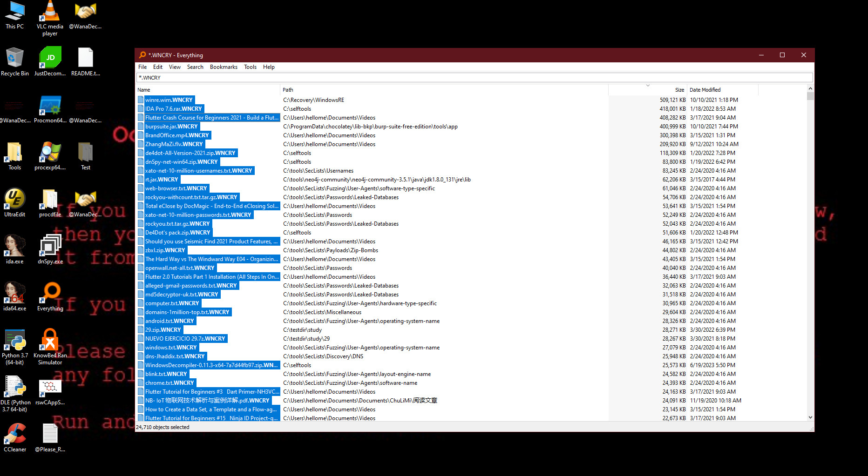Select the Recycle Bin desktop icon
This screenshot has height=476, width=868.
[15, 60]
